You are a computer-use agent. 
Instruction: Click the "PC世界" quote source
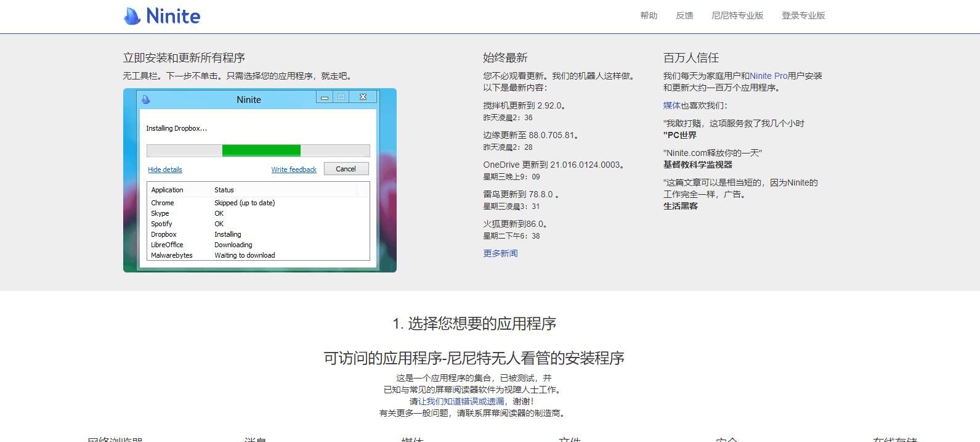(x=680, y=135)
